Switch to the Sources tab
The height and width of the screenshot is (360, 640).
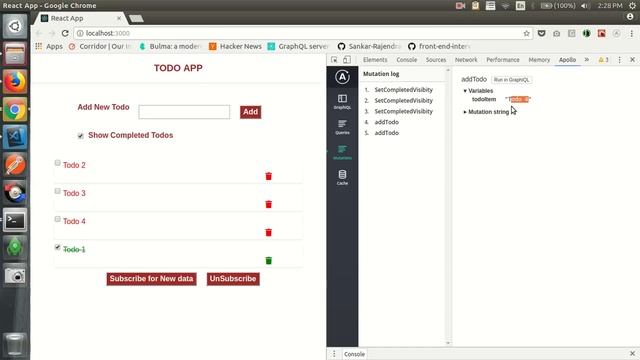pyautogui.click(x=436, y=60)
